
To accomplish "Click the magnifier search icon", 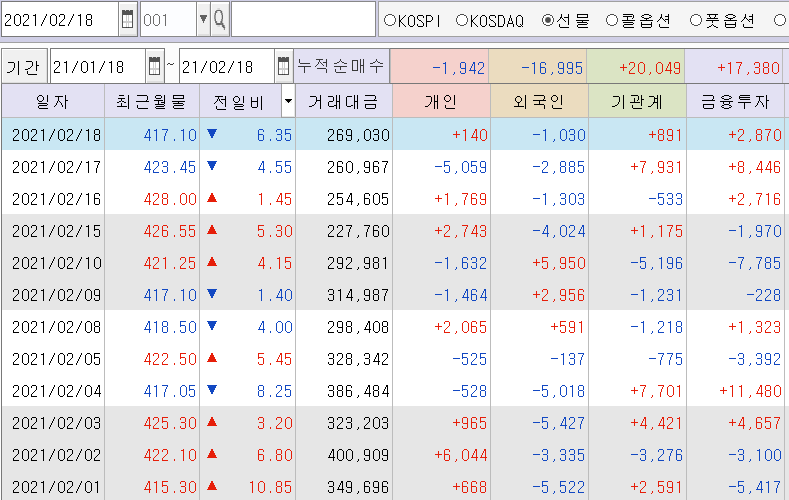I will click(219, 19).
